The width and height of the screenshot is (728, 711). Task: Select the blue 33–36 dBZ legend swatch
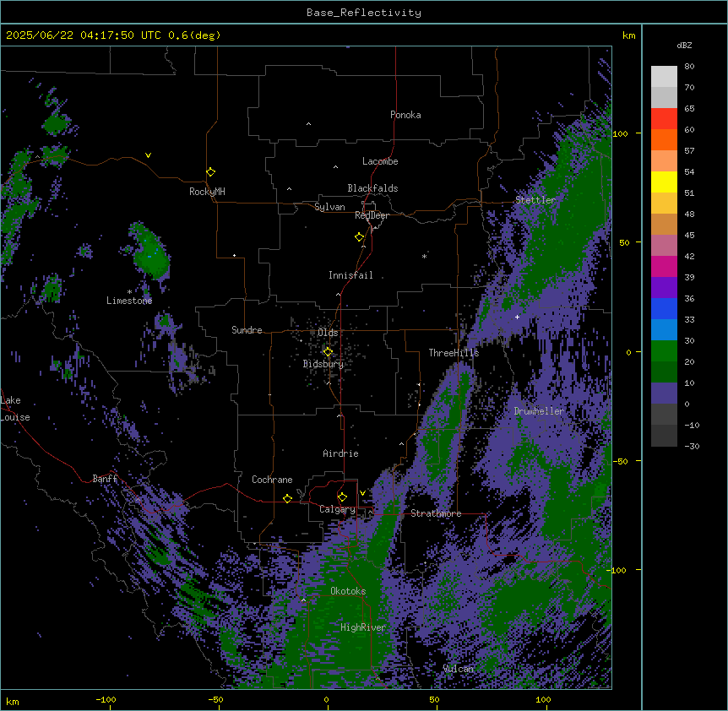click(664, 308)
